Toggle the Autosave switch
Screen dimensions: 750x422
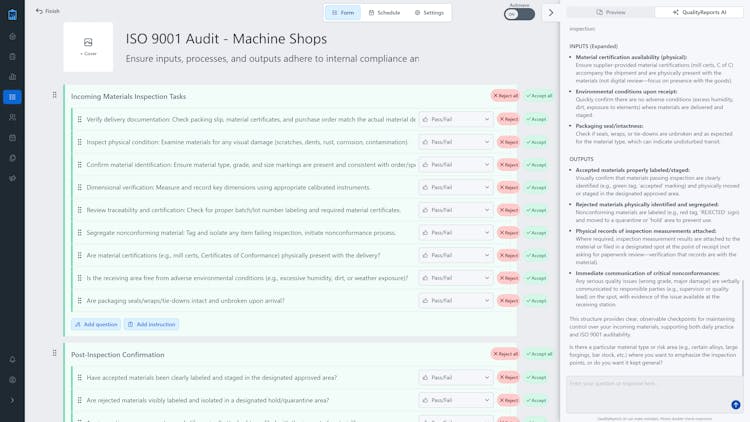(519, 14)
